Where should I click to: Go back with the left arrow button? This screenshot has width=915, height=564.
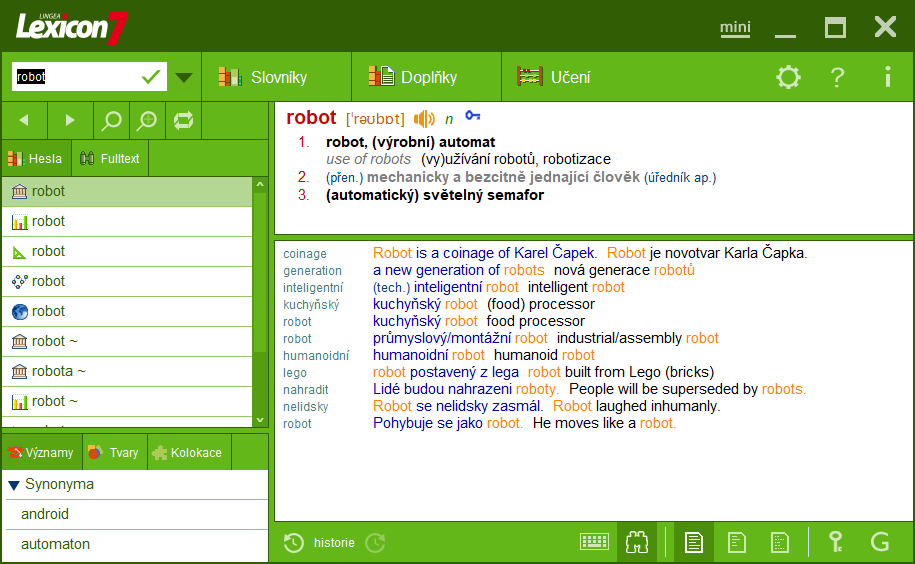tap(24, 120)
